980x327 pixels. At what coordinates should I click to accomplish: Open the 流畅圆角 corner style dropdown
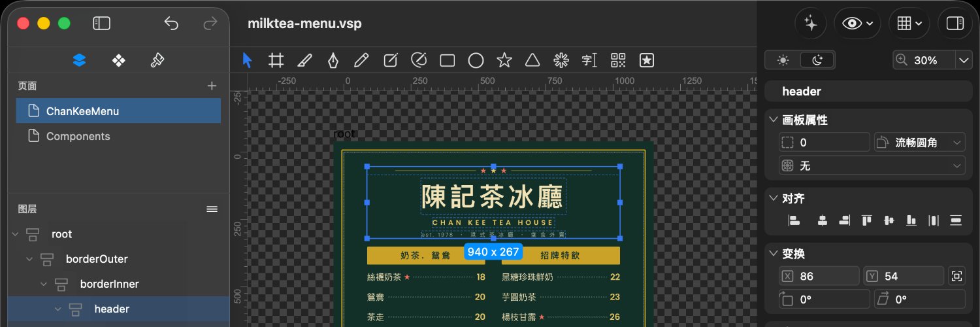tap(920, 143)
